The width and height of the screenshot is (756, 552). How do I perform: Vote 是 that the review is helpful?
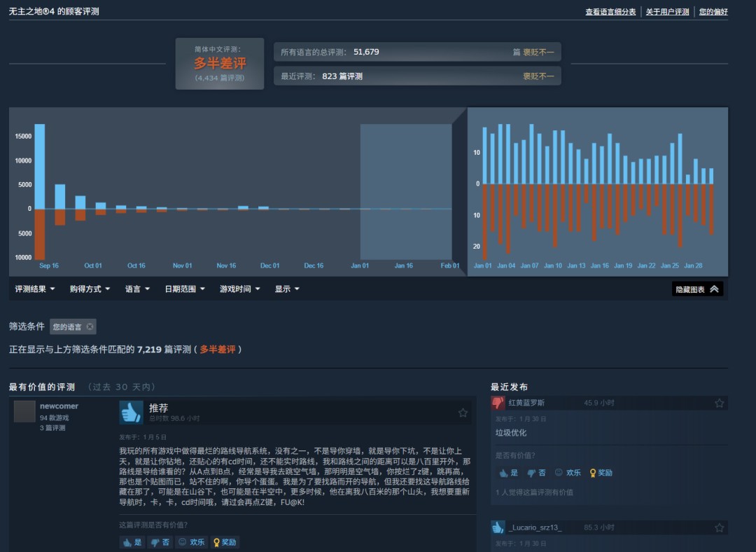coord(131,542)
